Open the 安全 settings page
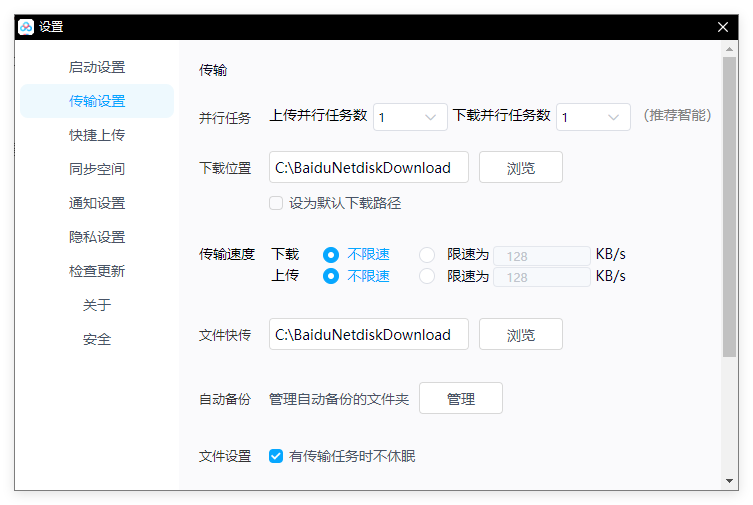 coord(97,339)
